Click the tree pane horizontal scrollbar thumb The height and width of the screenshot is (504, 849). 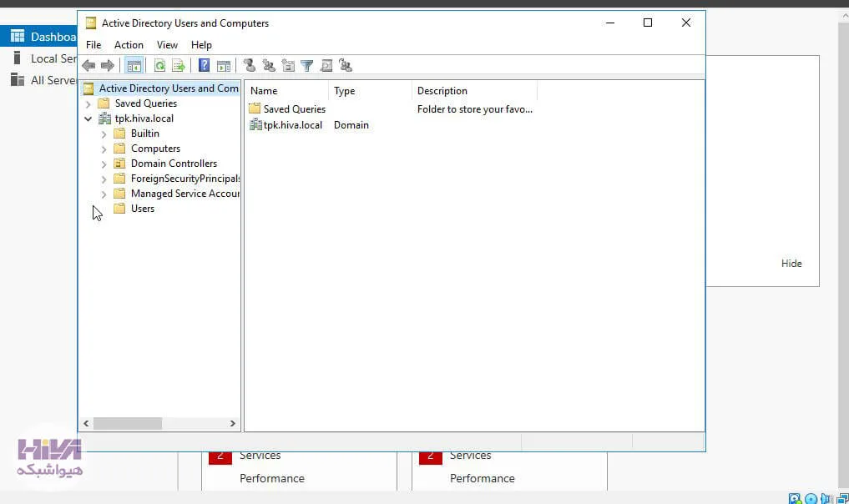click(x=128, y=423)
